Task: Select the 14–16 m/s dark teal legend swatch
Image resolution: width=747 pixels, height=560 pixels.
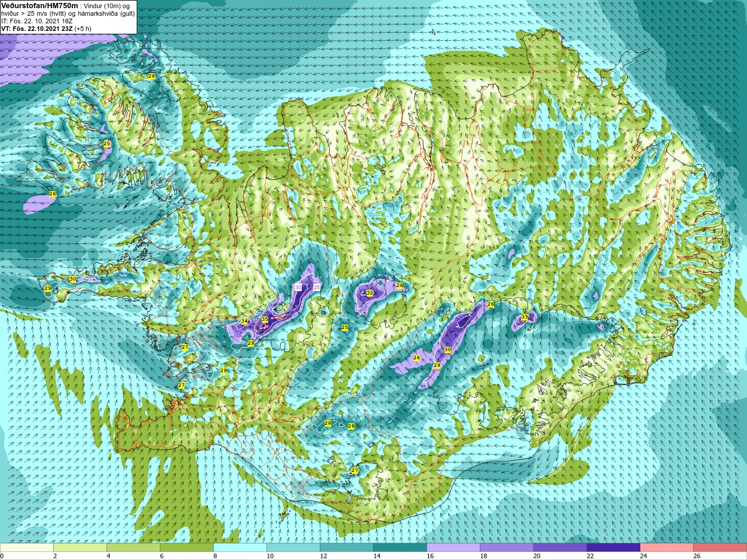Action: (400, 548)
